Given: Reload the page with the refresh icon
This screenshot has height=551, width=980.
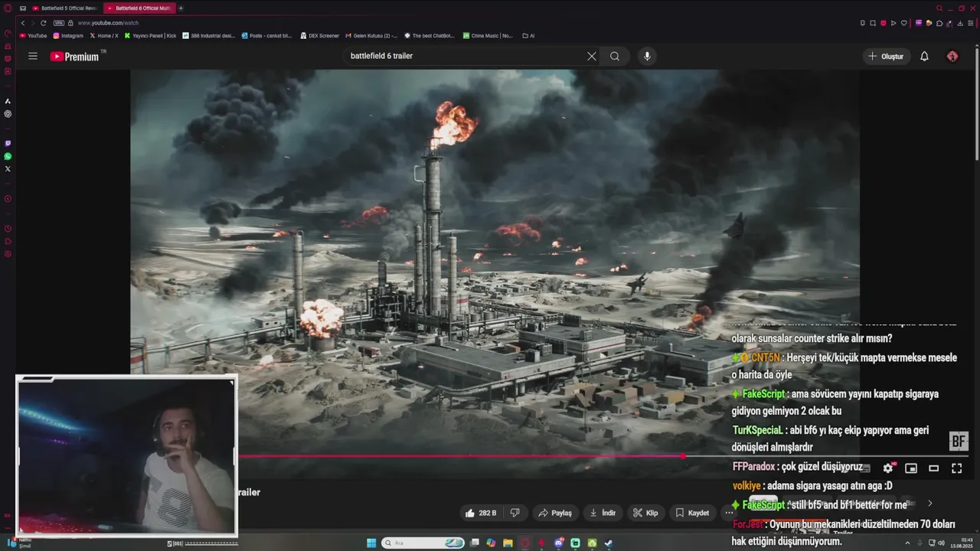Looking at the screenshot, I should click(43, 23).
